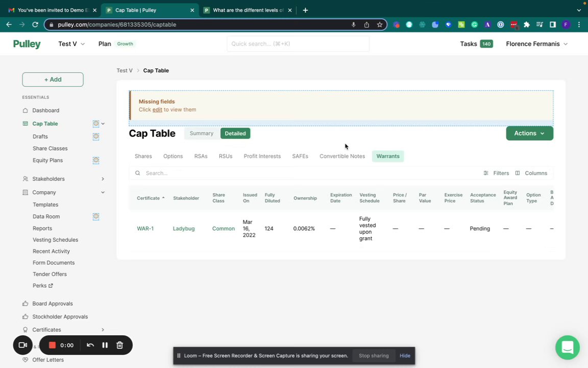Switch to the Profit Interests tab
Image resolution: width=588 pixels, height=368 pixels.
click(262, 156)
